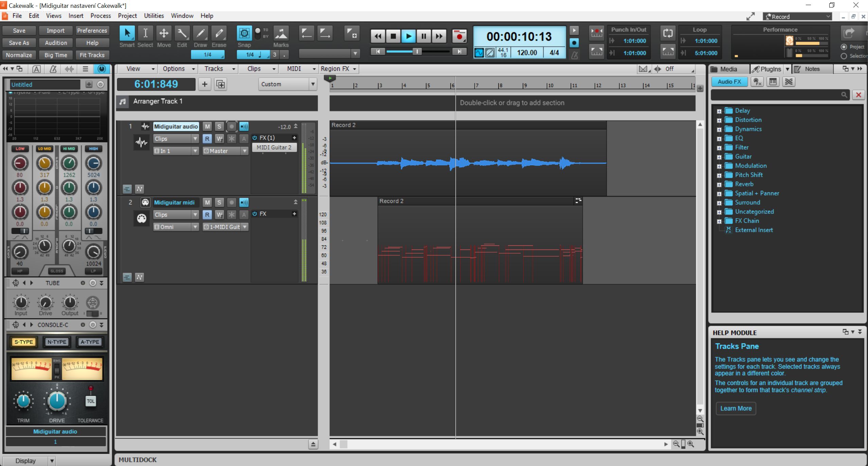Image resolution: width=868 pixels, height=466 pixels.
Task: Open the Process menu
Action: tap(101, 16)
